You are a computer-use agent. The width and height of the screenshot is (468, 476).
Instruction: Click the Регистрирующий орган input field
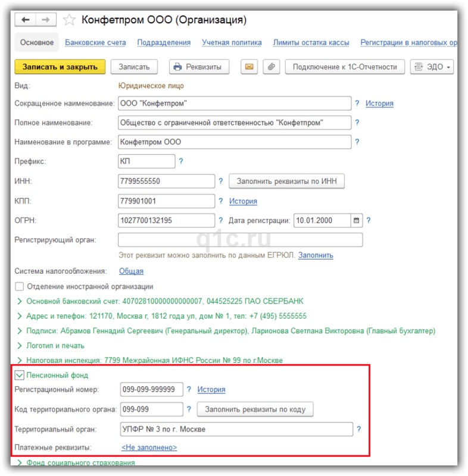pos(240,240)
